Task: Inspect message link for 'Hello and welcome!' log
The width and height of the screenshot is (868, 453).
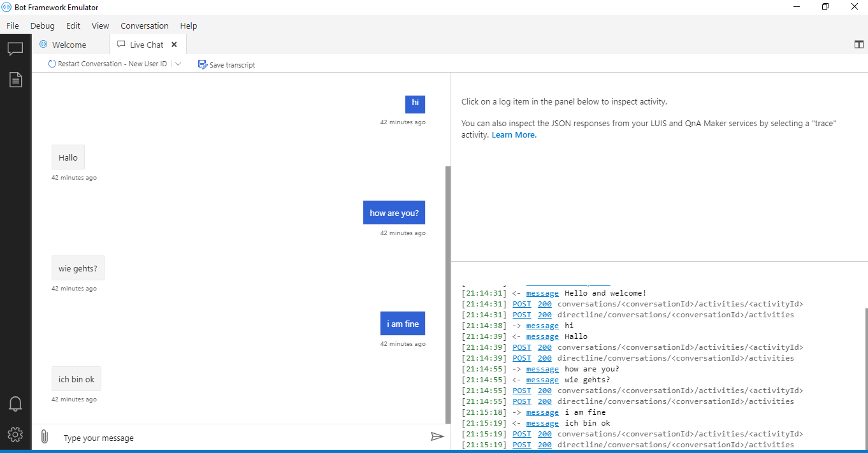Action: 542,293
